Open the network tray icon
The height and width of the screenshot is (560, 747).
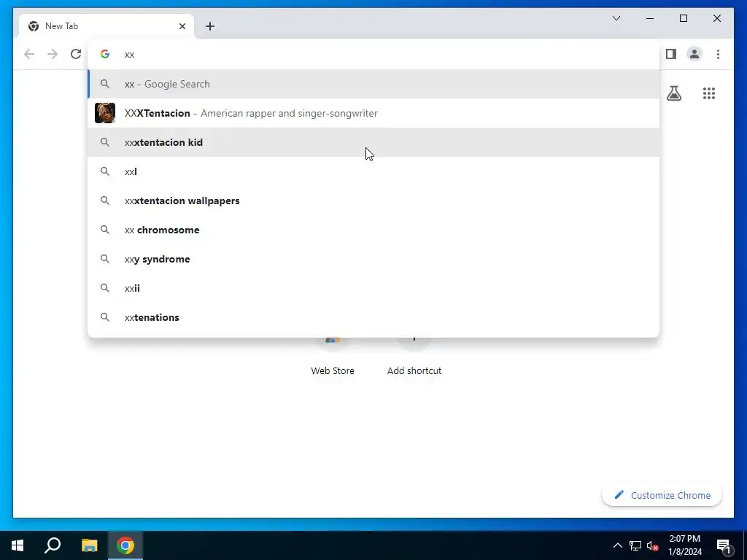[635, 545]
